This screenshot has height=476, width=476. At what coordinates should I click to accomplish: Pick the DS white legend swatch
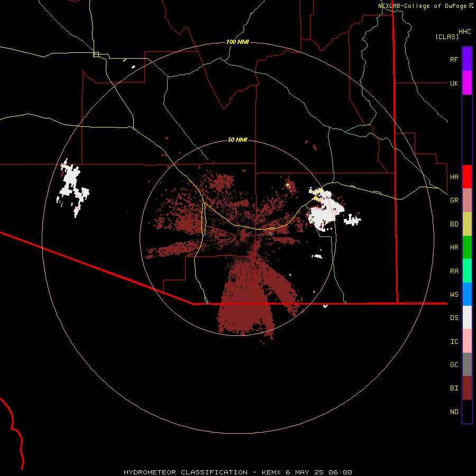coord(467,317)
